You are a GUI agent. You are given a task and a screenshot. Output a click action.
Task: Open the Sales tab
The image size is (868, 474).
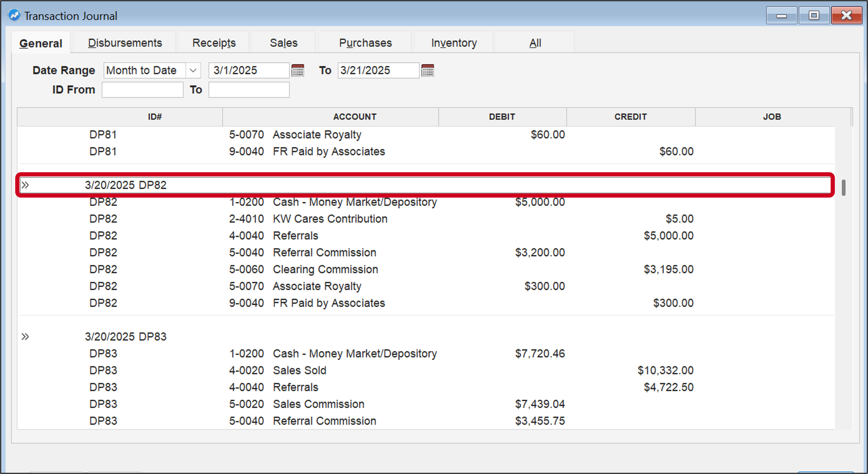[x=284, y=43]
